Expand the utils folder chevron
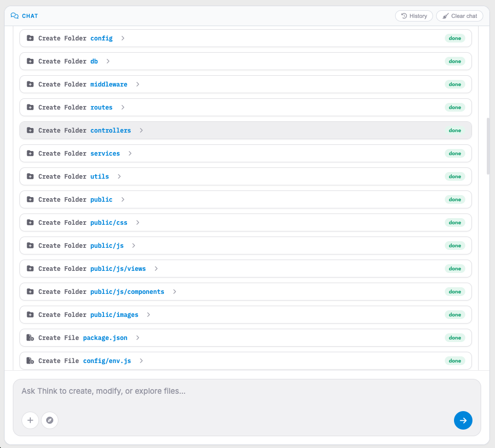Image resolution: width=495 pixels, height=448 pixels. (x=119, y=176)
